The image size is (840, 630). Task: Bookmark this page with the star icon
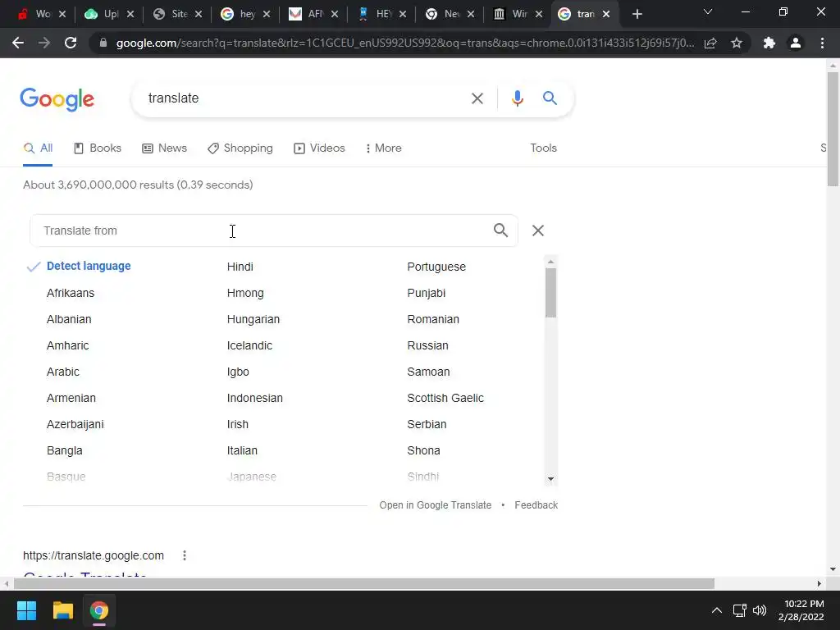(737, 43)
